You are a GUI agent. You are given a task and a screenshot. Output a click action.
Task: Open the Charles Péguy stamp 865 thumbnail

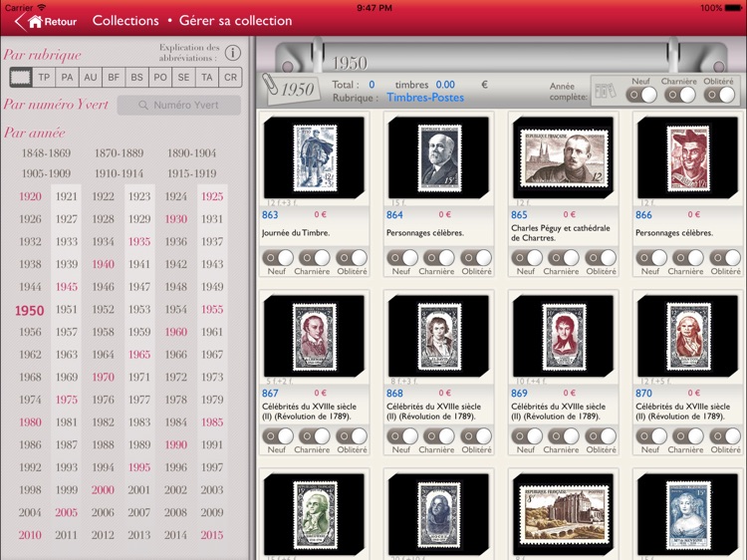click(563, 157)
